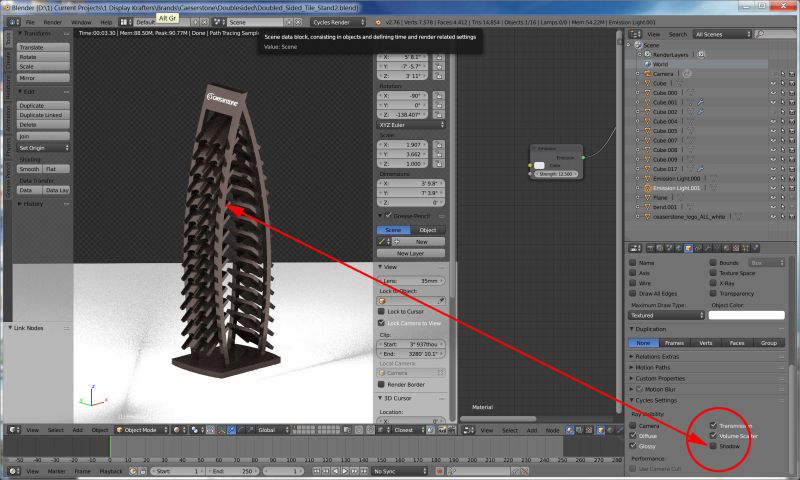The width and height of the screenshot is (800, 480).
Task: Toggle the Diffuse ray visibility checkbox
Action: coord(633,436)
